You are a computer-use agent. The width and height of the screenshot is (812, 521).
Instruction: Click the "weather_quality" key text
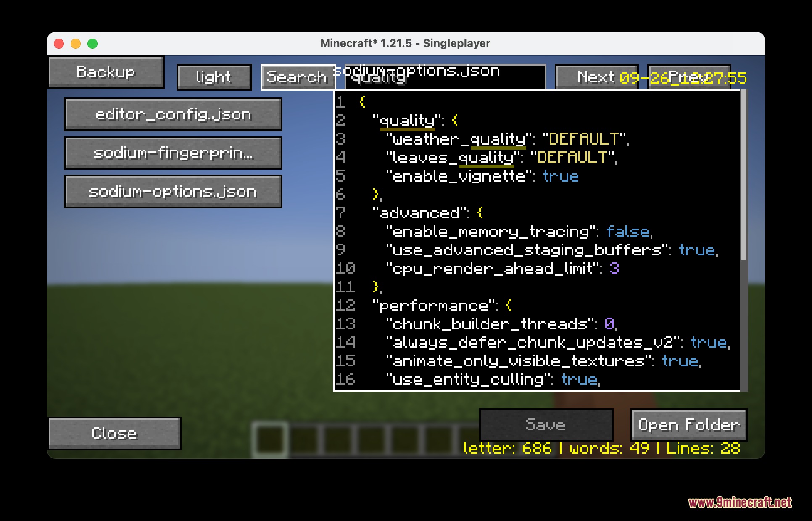coord(459,139)
